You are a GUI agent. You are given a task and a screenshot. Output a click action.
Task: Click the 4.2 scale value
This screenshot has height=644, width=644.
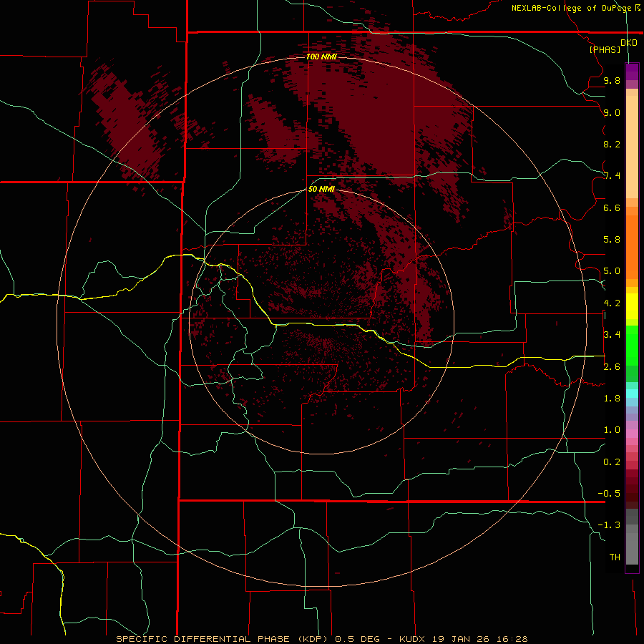(612, 303)
